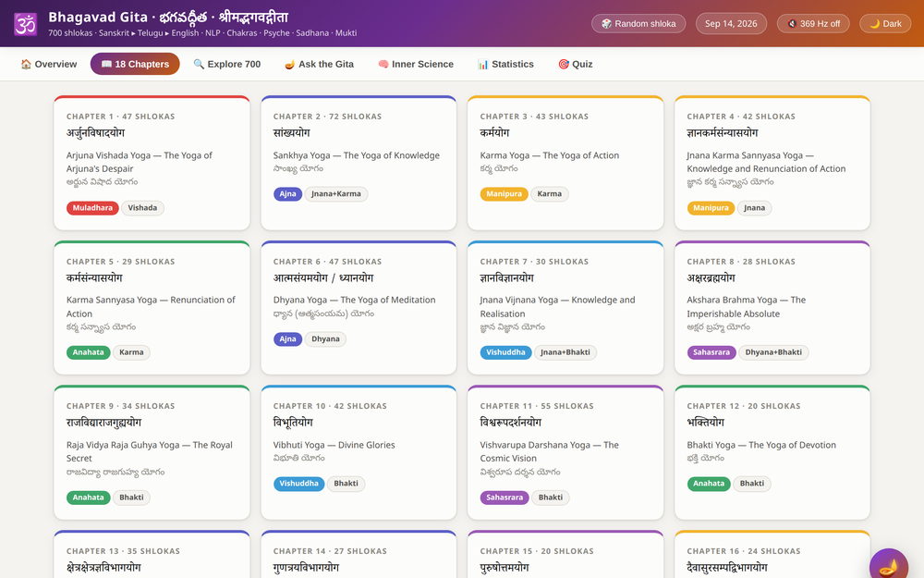Viewport: 924px width, 578px height.
Task: Switch to Dark mode
Action: (885, 24)
